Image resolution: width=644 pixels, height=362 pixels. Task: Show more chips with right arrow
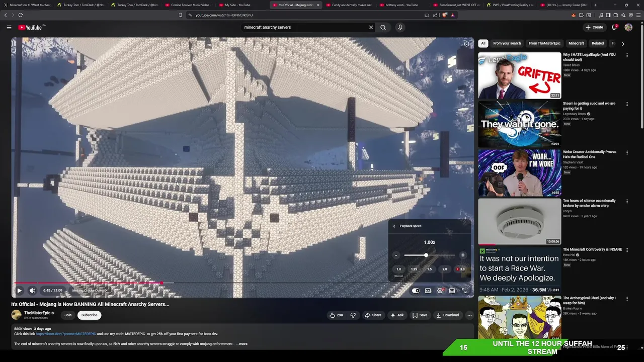tap(623, 44)
